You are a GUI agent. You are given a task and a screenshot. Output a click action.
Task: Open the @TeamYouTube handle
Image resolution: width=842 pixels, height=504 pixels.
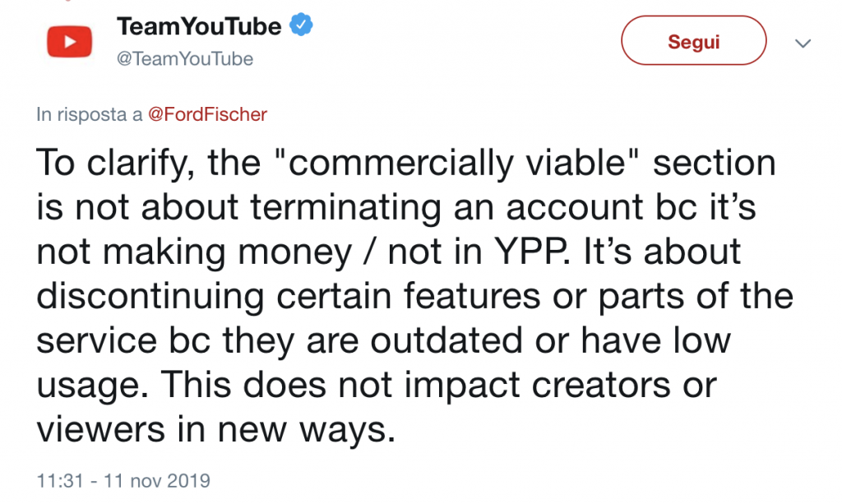point(185,59)
